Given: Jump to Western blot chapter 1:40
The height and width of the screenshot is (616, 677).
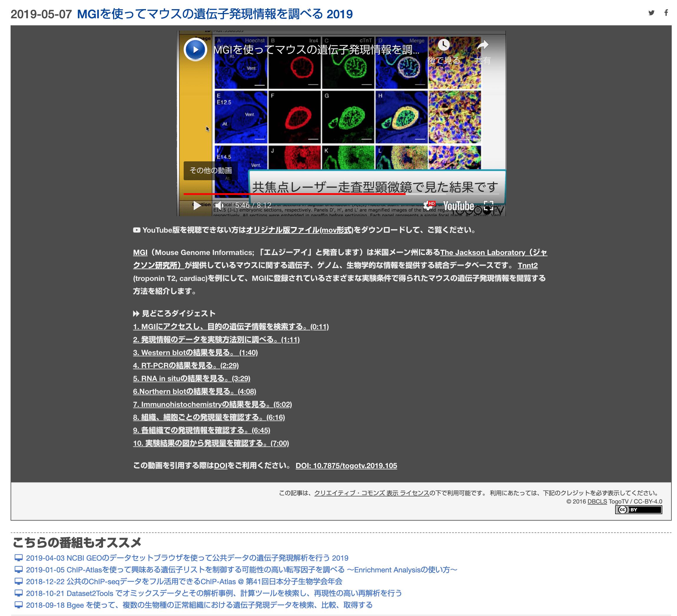Looking at the screenshot, I should coord(195,353).
